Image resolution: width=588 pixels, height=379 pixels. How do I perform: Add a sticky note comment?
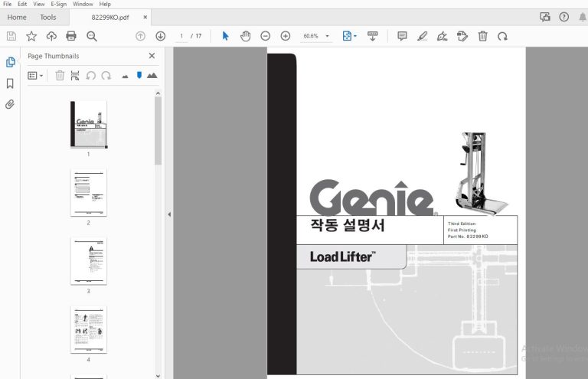tap(402, 36)
